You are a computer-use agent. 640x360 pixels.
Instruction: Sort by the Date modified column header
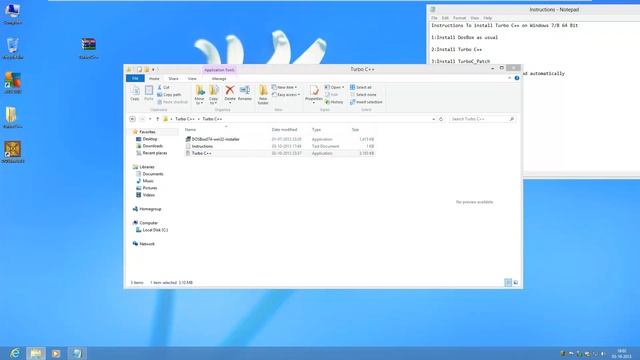click(284, 129)
